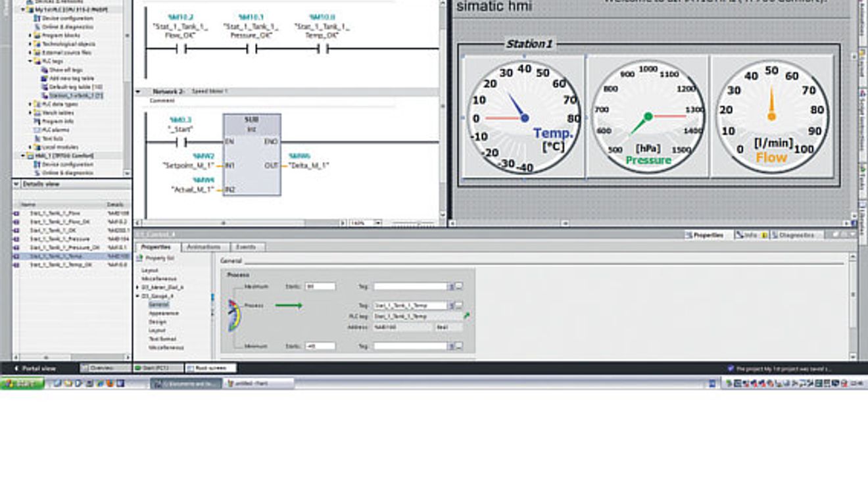Viewport: 868px width, 488px height.
Task: Collapse the HMI_1 device node
Action: tap(23, 156)
